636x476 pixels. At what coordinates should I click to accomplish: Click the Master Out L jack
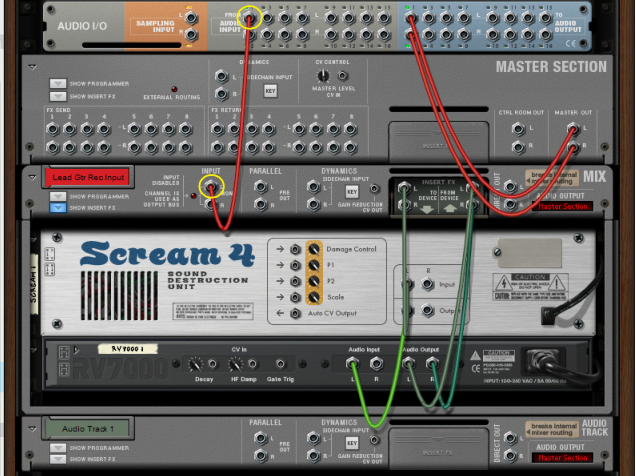coord(571,128)
